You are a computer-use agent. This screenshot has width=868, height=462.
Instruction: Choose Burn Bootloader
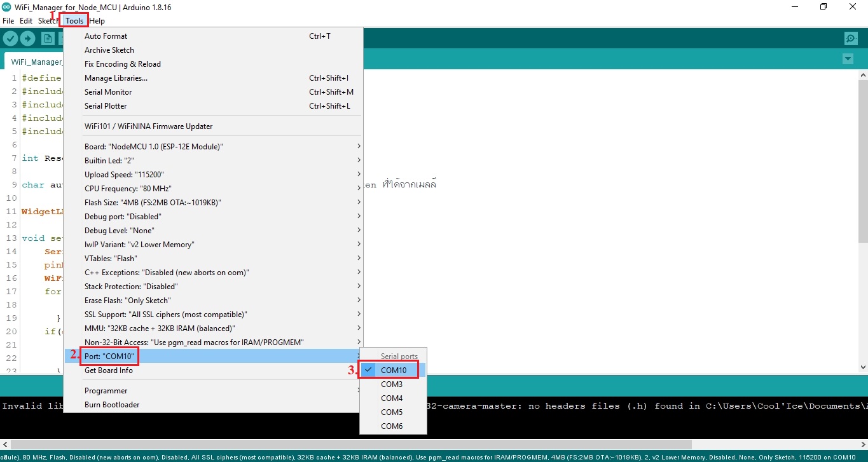213,405
